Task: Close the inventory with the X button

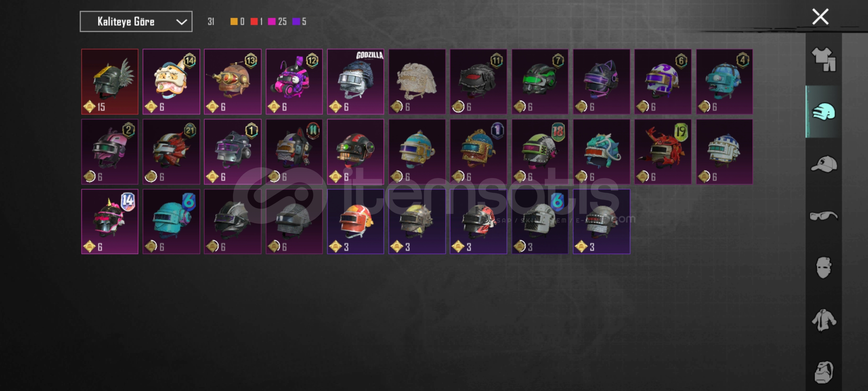Action: tap(820, 17)
